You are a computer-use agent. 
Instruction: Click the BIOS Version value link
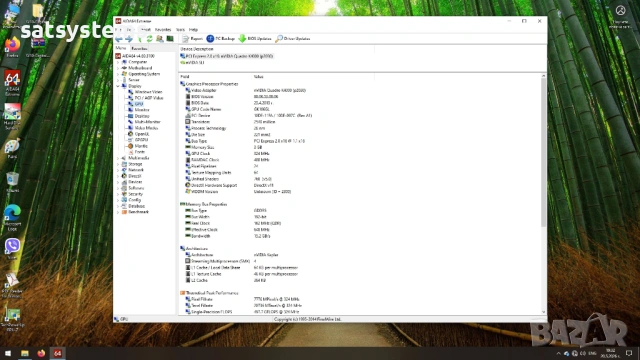pos(266,97)
